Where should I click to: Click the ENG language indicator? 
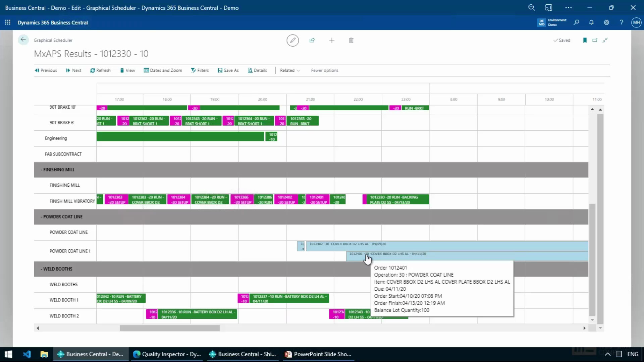[633, 354]
